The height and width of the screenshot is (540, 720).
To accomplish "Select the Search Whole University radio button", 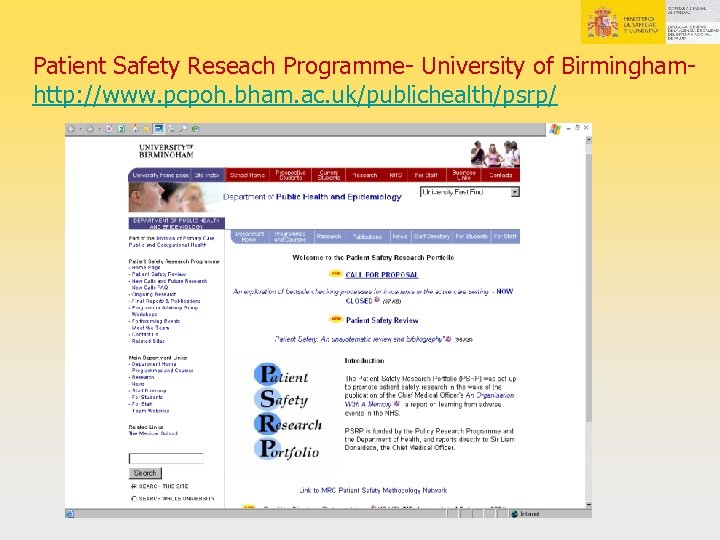I will coord(134,499).
